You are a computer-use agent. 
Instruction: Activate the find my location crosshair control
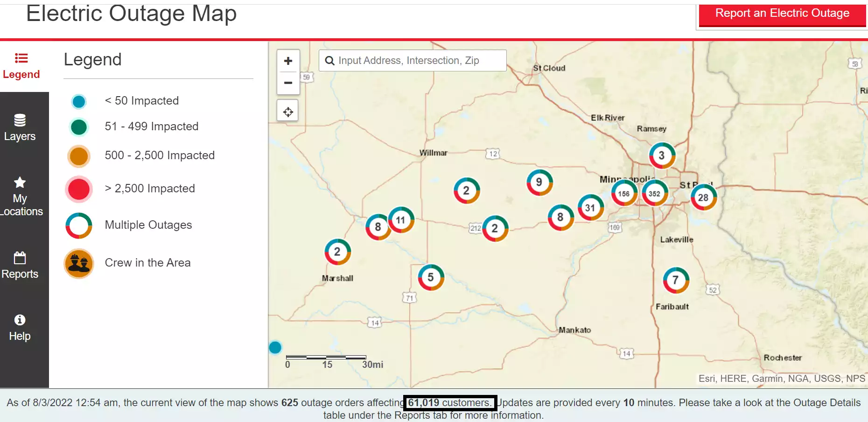point(287,111)
